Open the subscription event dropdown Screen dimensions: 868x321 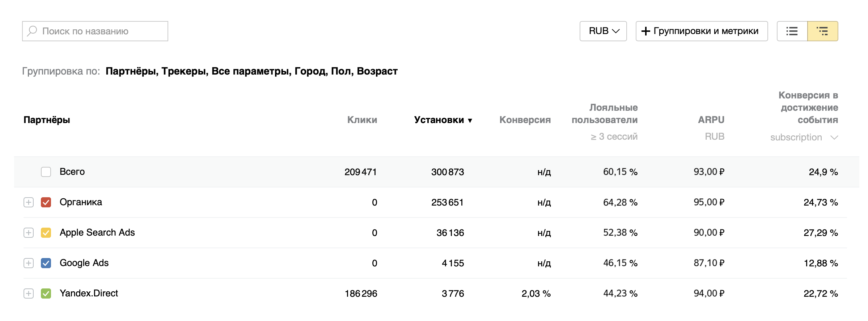tap(804, 138)
